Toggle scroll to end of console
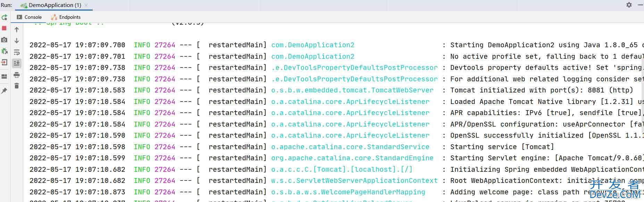This screenshot has width=644, height=202. [16, 63]
